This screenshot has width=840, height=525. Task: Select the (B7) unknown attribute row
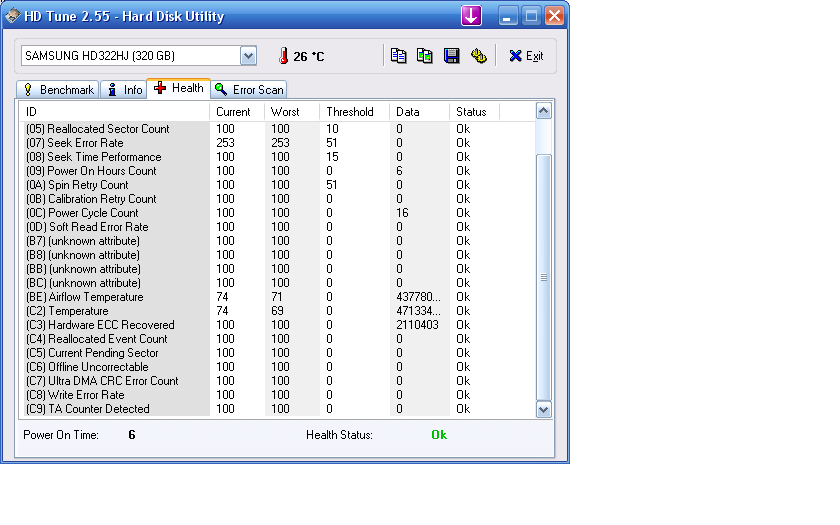click(x=278, y=241)
